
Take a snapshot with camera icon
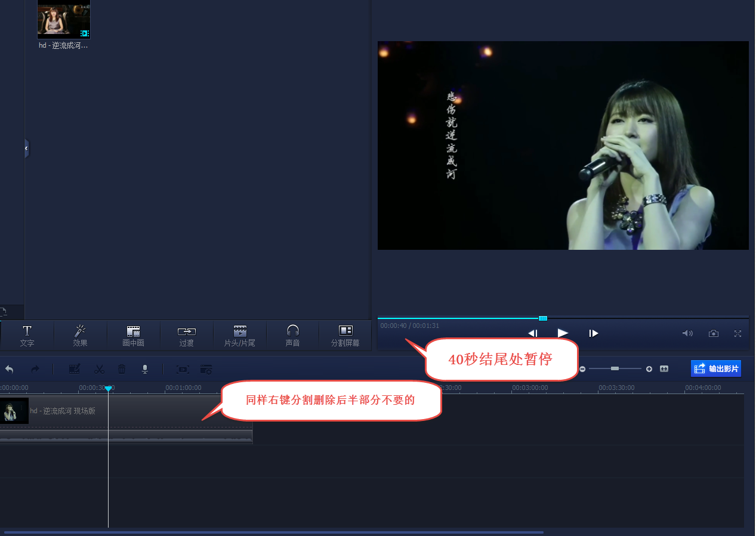point(714,333)
